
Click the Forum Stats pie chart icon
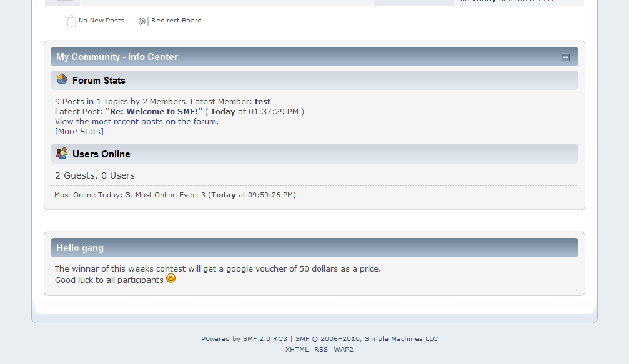[x=62, y=79]
